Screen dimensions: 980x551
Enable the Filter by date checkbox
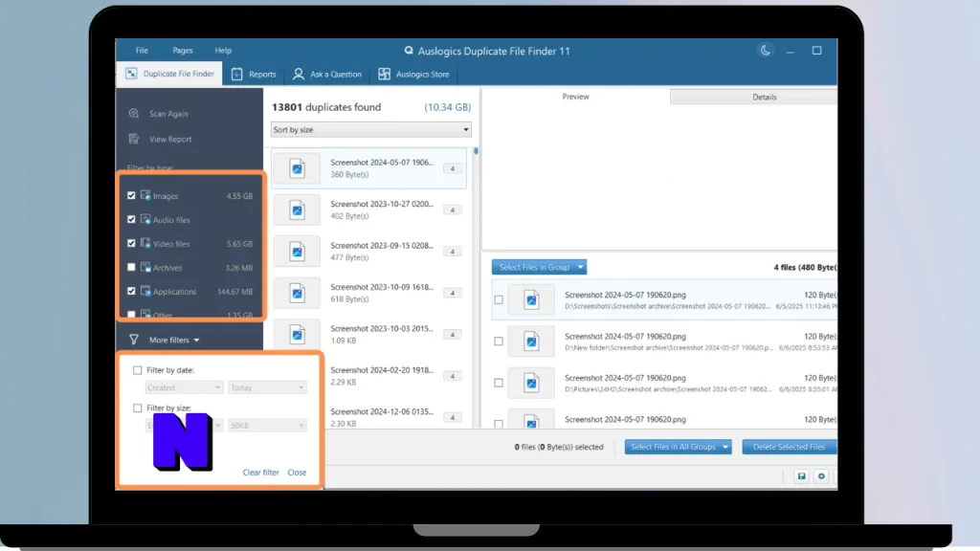point(138,370)
